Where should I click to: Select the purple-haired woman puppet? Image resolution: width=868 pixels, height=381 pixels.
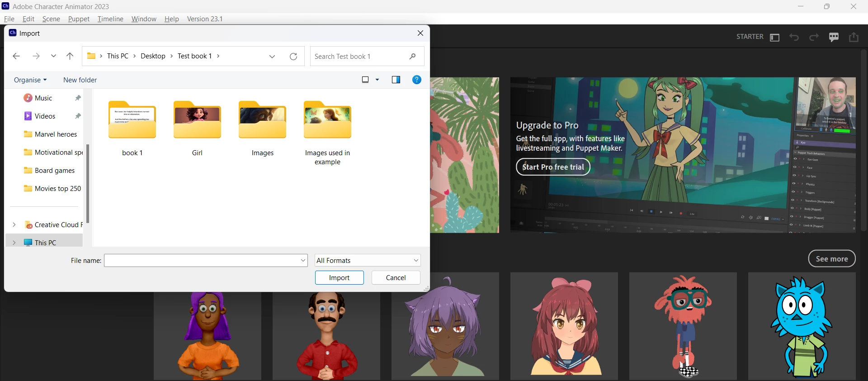pyautogui.click(x=208, y=336)
